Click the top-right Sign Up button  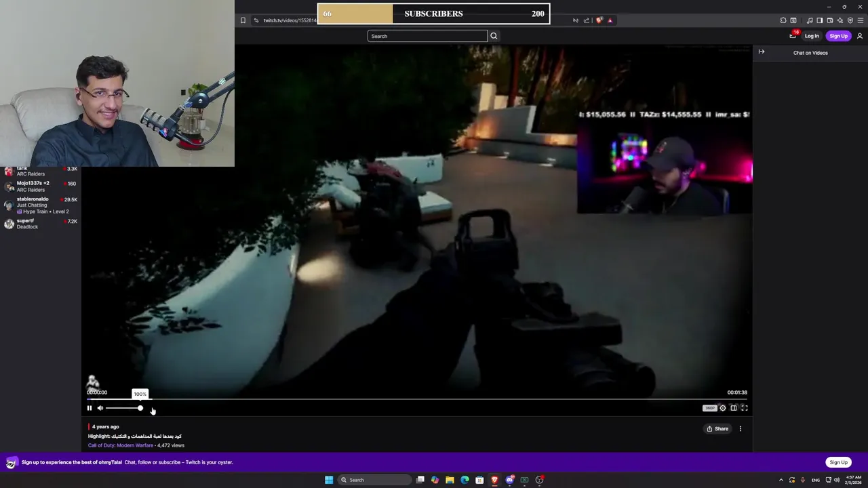(x=839, y=36)
